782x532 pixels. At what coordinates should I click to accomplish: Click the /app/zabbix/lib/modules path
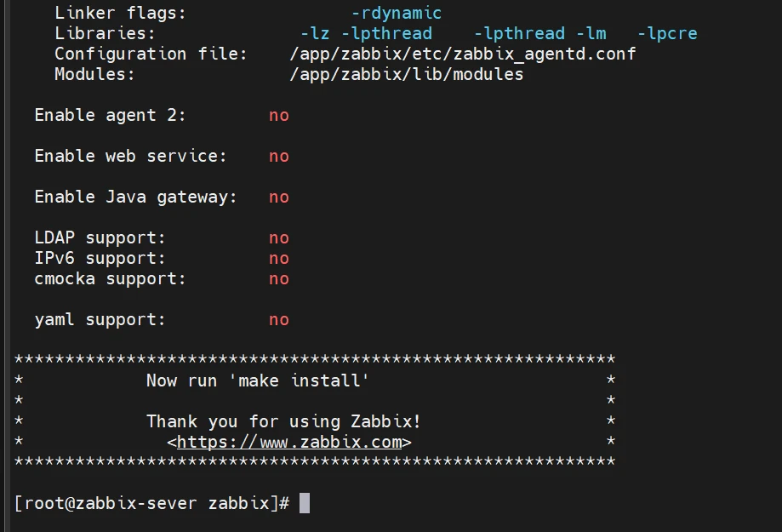click(406, 74)
